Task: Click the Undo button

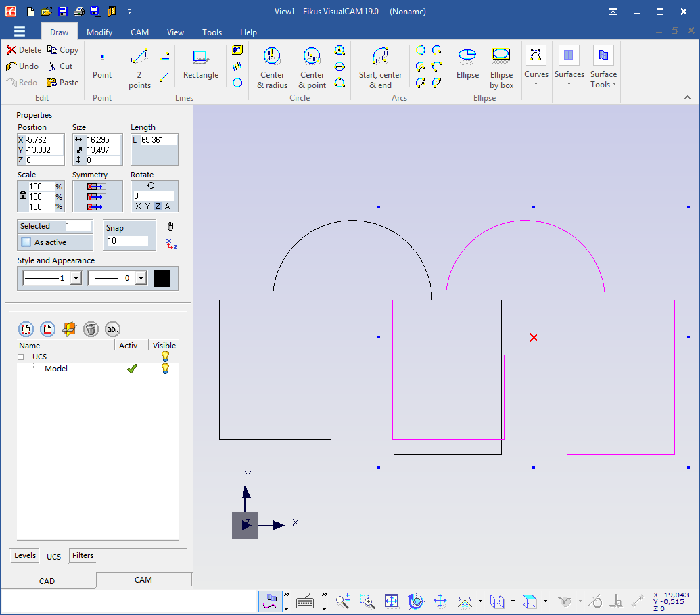Action: [23, 66]
